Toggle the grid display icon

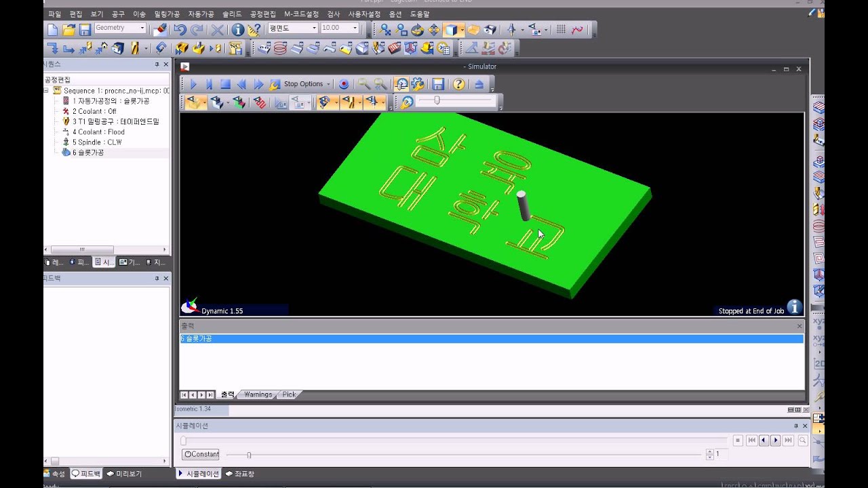coord(561,29)
